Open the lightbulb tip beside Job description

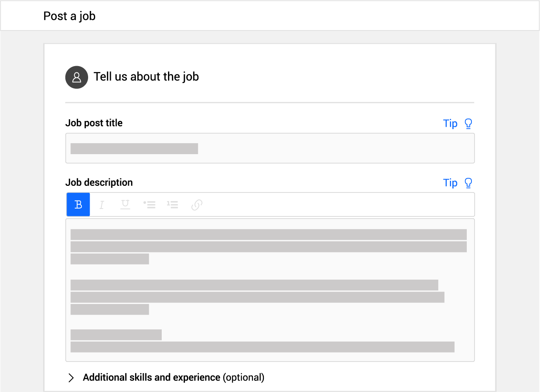coord(468,183)
